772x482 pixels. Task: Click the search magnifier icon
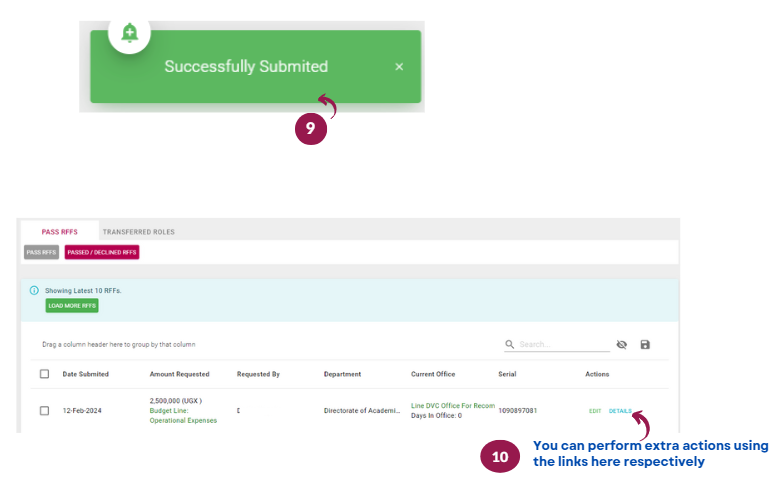point(510,344)
